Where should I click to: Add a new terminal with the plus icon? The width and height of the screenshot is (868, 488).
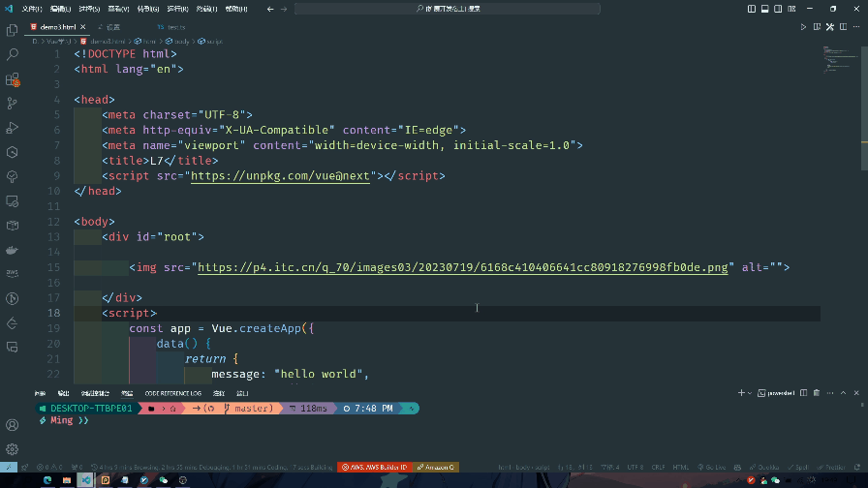741,393
